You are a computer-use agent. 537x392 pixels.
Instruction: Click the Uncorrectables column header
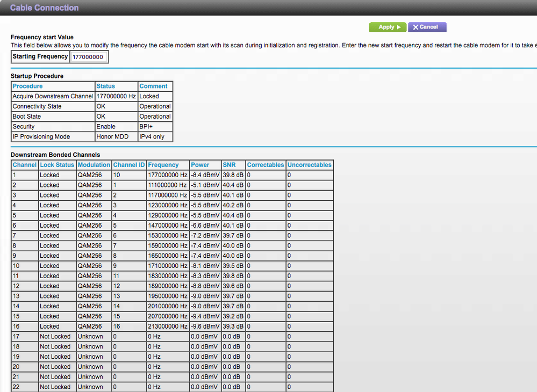pos(309,165)
